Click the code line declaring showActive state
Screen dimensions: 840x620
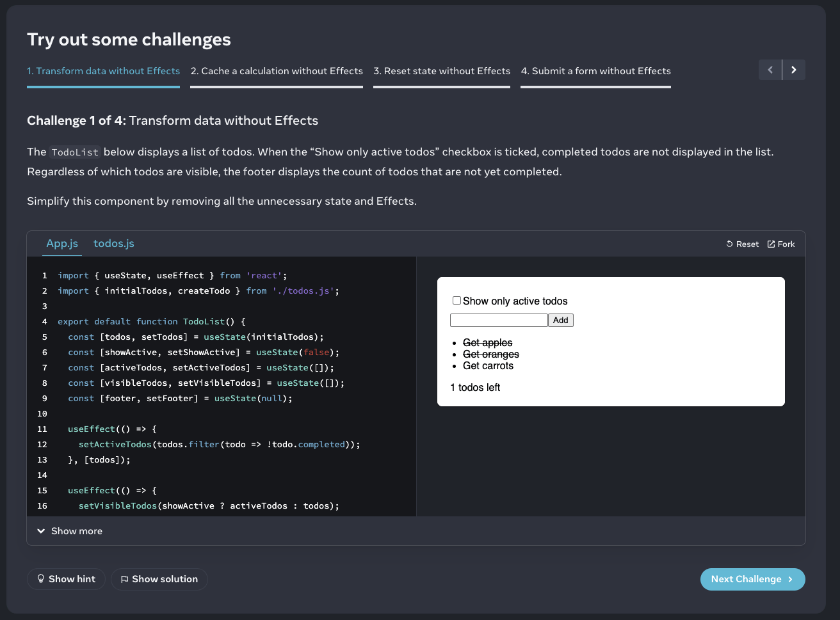tap(204, 353)
